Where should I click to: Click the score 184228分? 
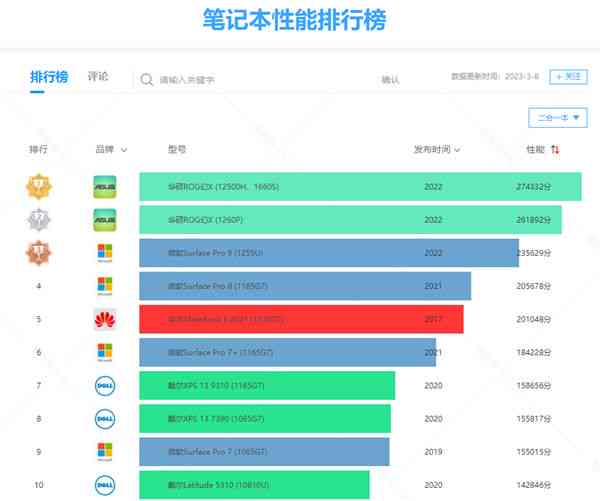pos(533,352)
